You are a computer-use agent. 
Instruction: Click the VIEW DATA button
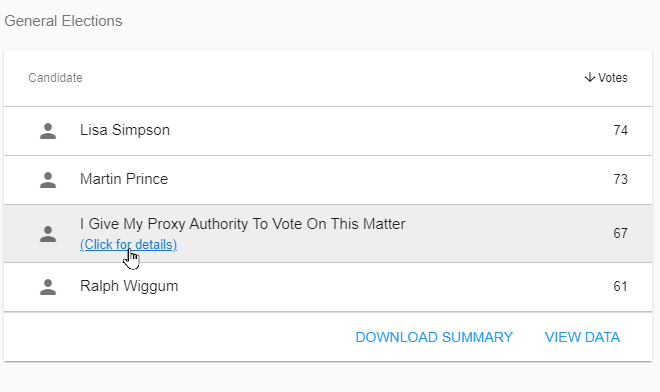click(x=582, y=337)
